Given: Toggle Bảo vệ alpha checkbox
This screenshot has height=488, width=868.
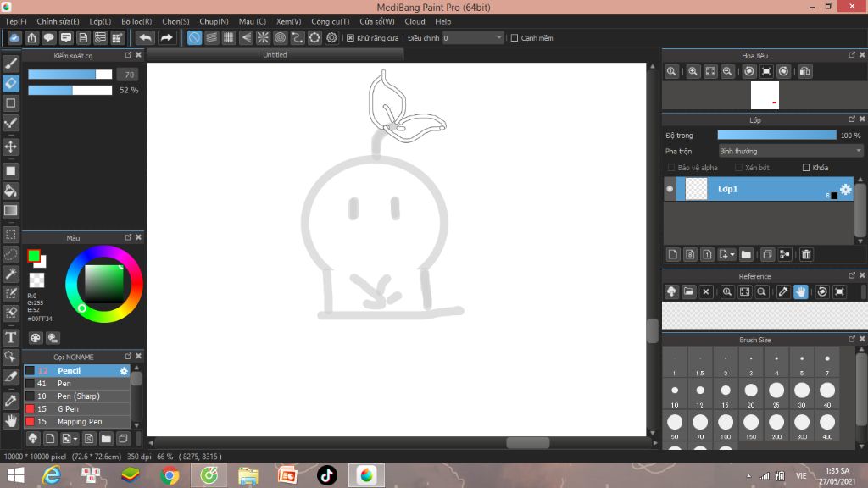Looking at the screenshot, I should pos(671,168).
